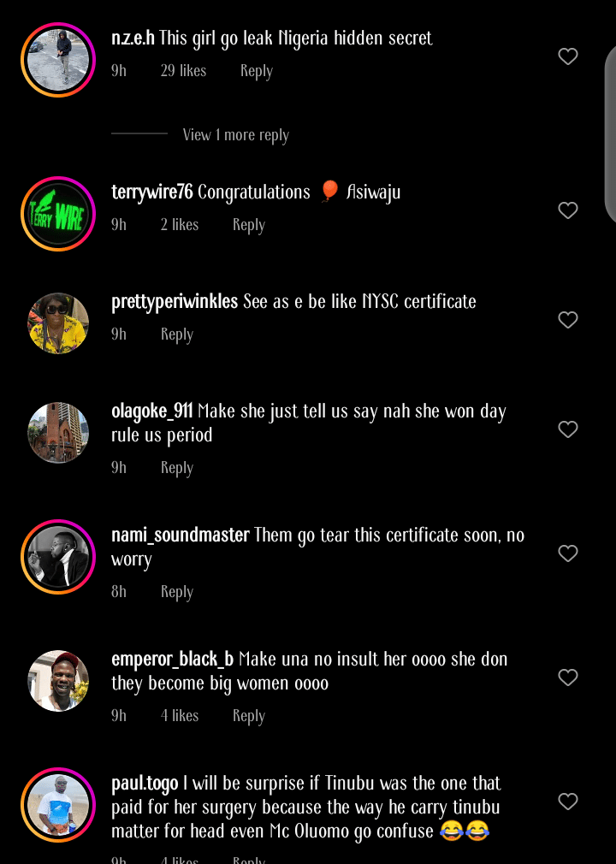
Task: Open nami_soundmaster's story avatar
Action: pos(58,557)
